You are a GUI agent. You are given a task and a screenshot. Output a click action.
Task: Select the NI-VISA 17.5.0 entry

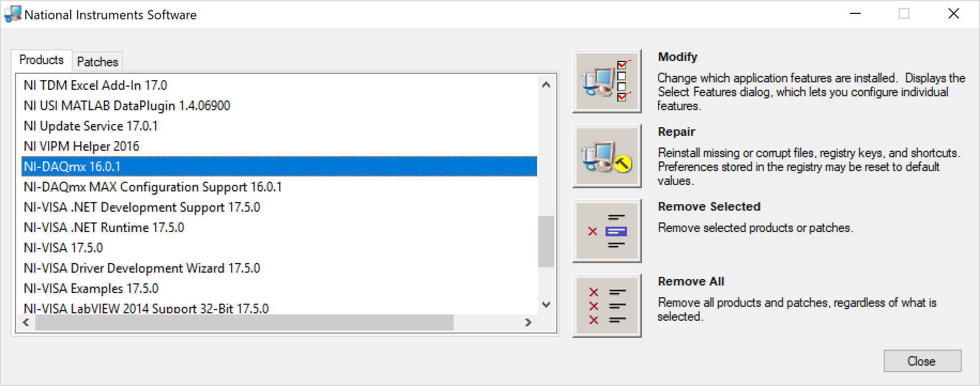coord(279,248)
